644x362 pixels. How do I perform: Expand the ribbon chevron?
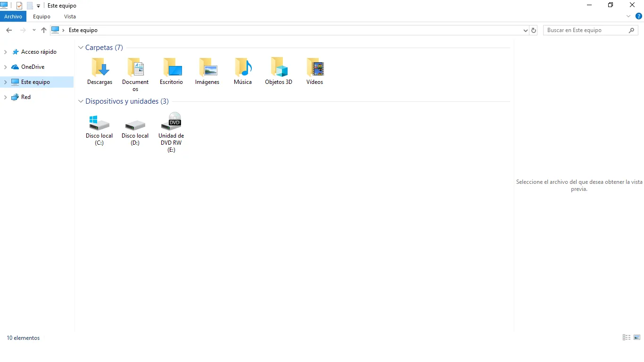tap(628, 16)
